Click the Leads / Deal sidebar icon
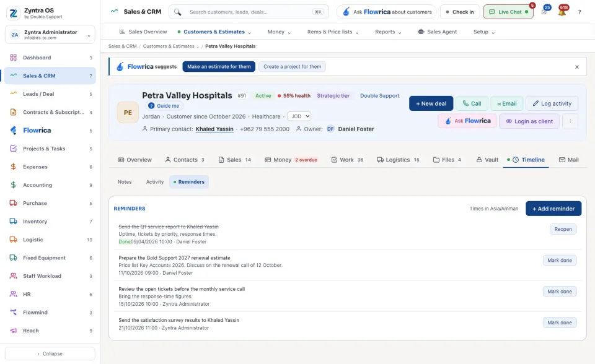The image size is (595, 364). pyautogui.click(x=13, y=93)
